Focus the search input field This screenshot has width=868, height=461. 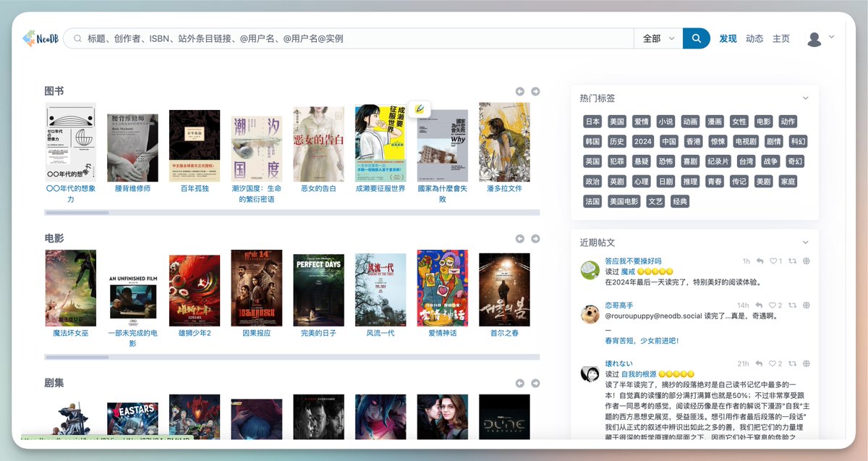tap(349, 38)
